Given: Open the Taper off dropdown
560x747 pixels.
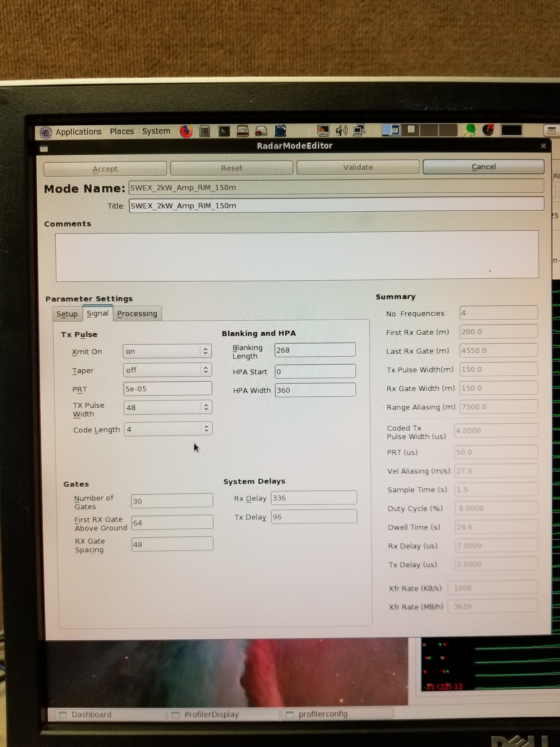Looking at the screenshot, I should tap(167, 370).
